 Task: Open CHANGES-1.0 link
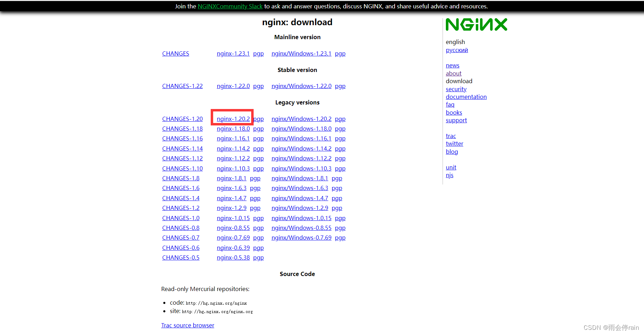pyautogui.click(x=181, y=218)
